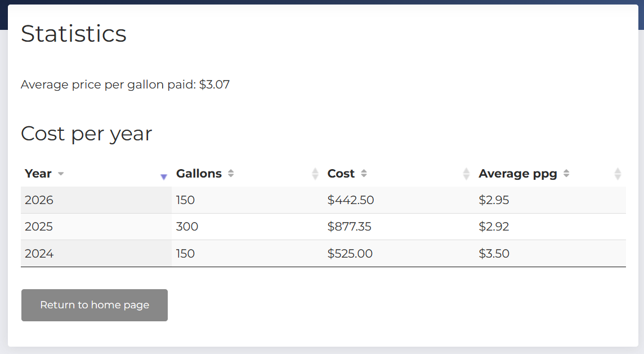Click the $525.00 cost cell

point(350,254)
